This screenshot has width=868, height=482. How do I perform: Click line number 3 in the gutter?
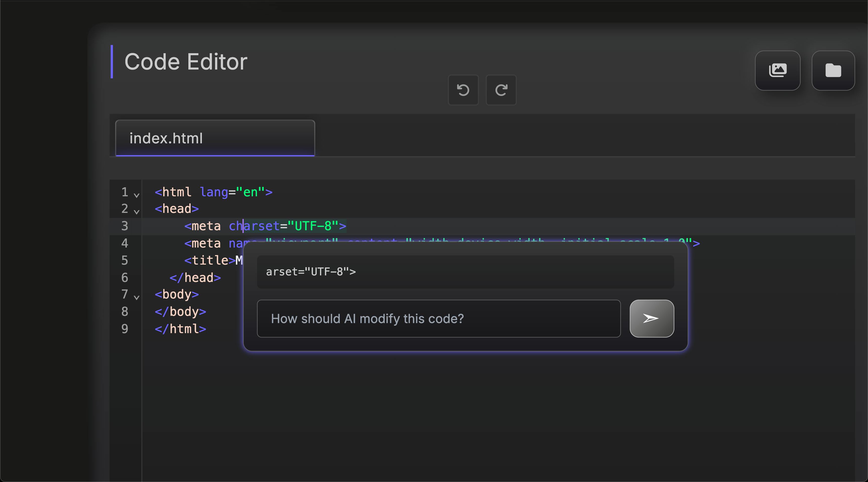tap(125, 226)
